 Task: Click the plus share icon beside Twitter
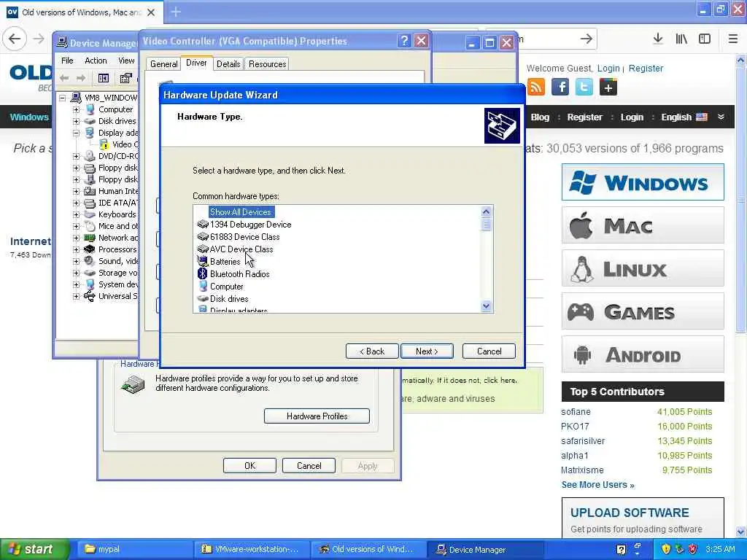click(x=608, y=87)
